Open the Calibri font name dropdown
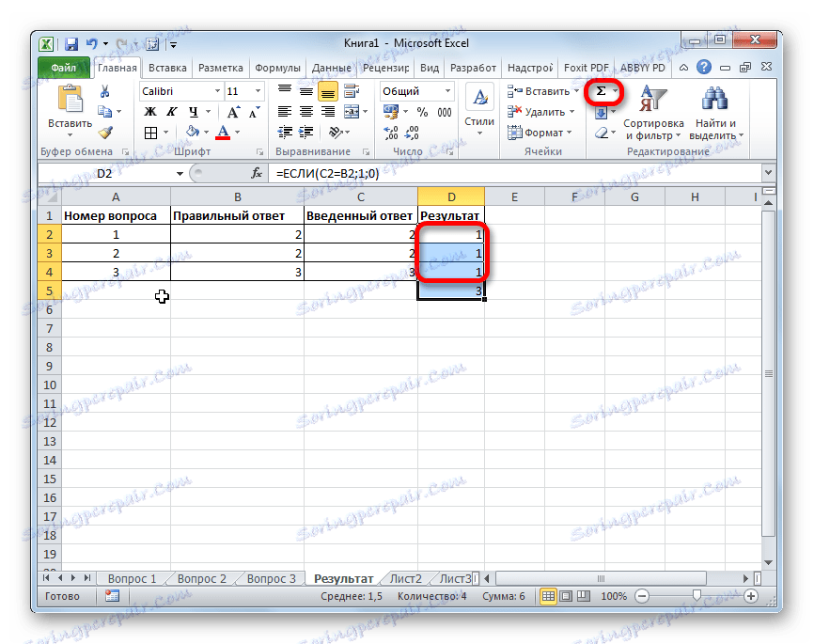The width and height of the screenshot is (814, 644). click(217, 91)
